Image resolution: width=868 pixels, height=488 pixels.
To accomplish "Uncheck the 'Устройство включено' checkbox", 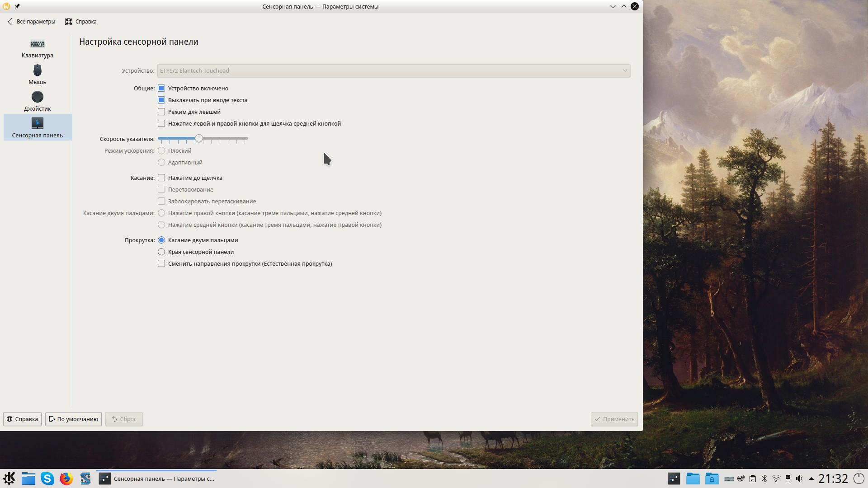I will [161, 88].
